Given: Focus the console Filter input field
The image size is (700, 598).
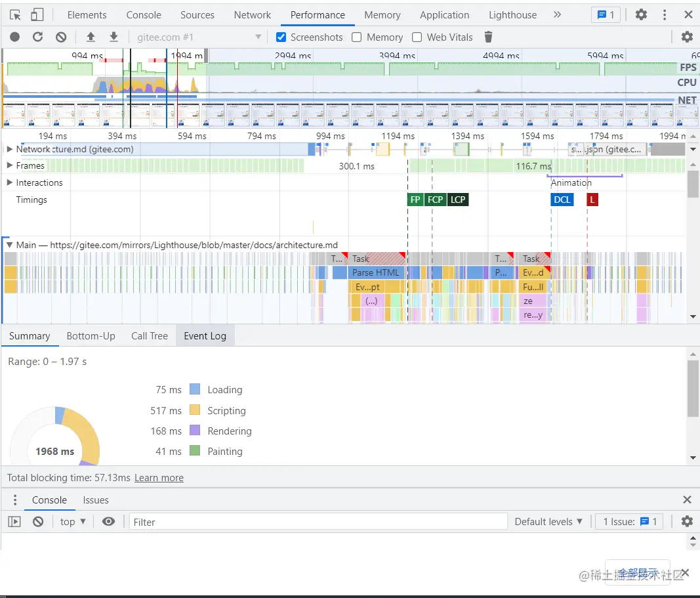Looking at the screenshot, I should 318,522.
